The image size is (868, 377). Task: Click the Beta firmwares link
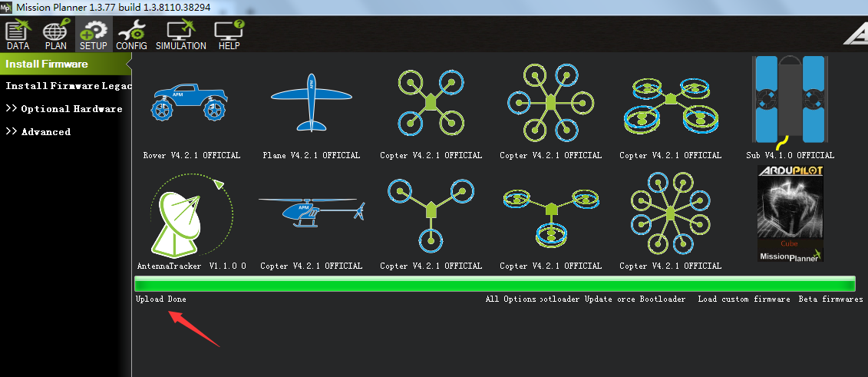pyautogui.click(x=830, y=299)
